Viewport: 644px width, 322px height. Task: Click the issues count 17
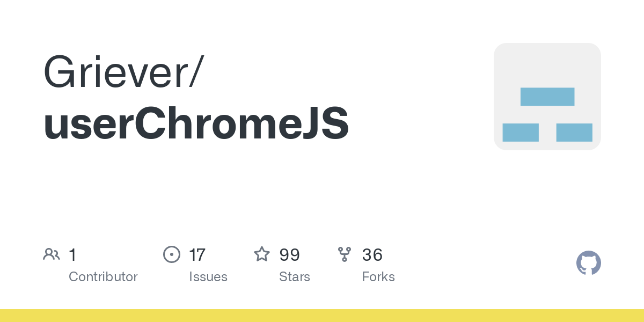[x=197, y=255]
